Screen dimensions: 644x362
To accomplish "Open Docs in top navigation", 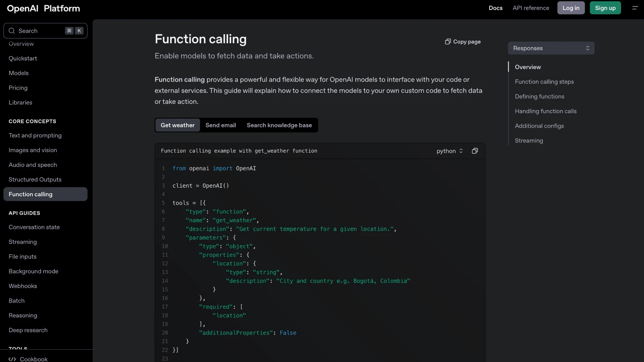I will tap(495, 8).
